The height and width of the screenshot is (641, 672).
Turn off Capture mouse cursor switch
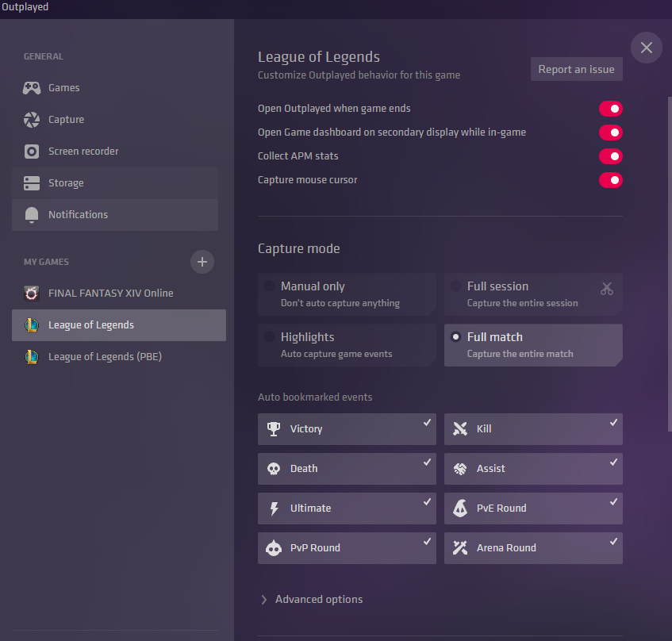pyautogui.click(x=611, y=180)
